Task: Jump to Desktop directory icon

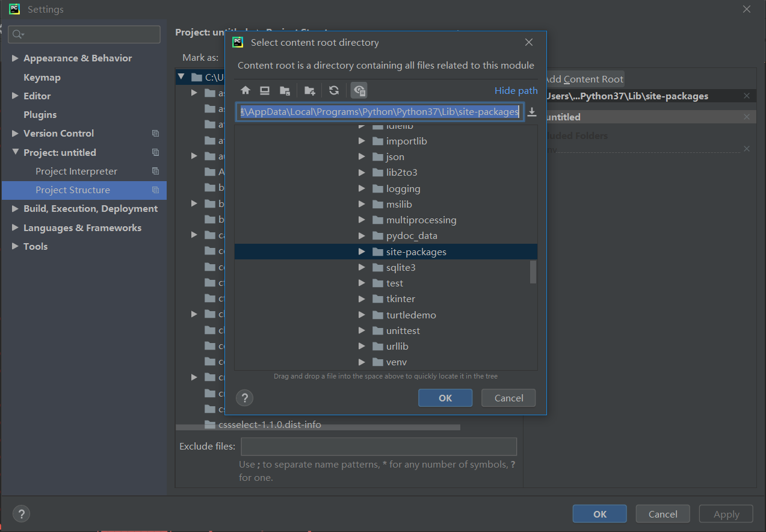Action: tap(265, 90)
